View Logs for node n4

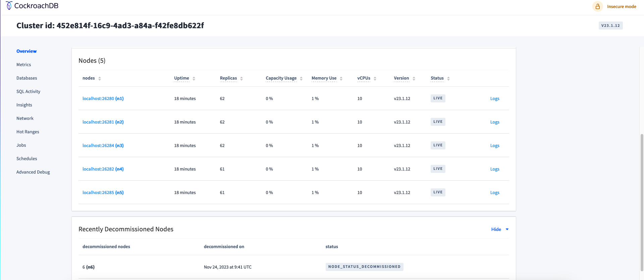[495, 169]
